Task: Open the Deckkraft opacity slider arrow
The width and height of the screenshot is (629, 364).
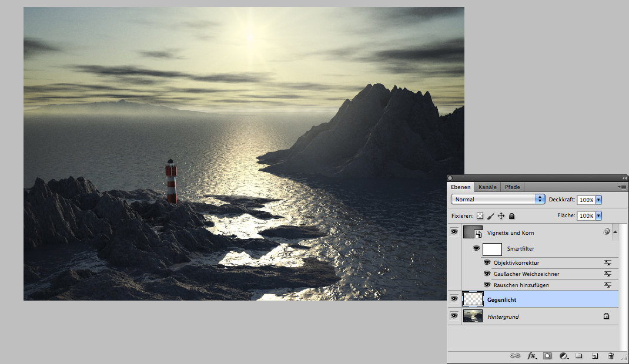Action: point(598,200)
